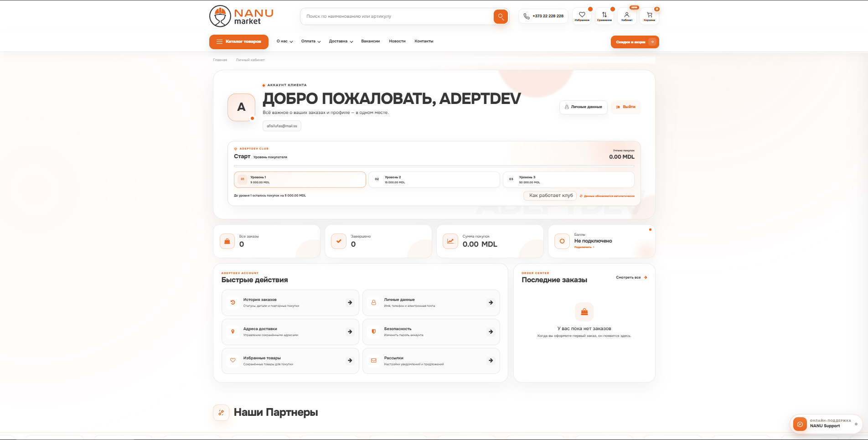Open the NANU Support chat icon
This screenshot has height=440, width=868.
pyautogui.click(x=800, y=424)
